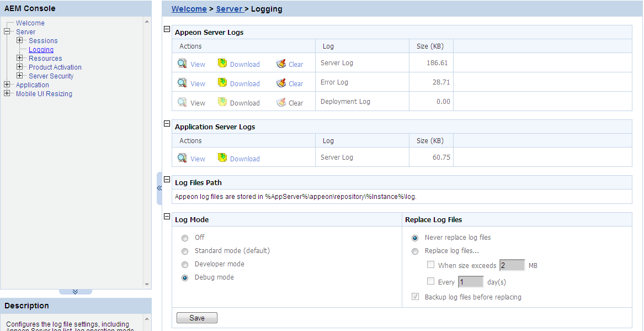Select Logging in the console tree
The height and width of the screenshot is (331, 644).
tap(41, 49)
